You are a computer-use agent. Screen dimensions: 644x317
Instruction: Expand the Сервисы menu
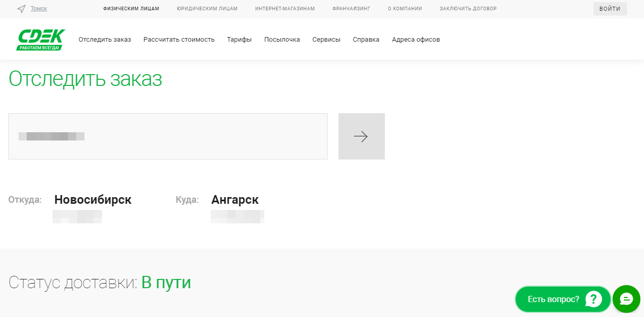pos(326,40)
